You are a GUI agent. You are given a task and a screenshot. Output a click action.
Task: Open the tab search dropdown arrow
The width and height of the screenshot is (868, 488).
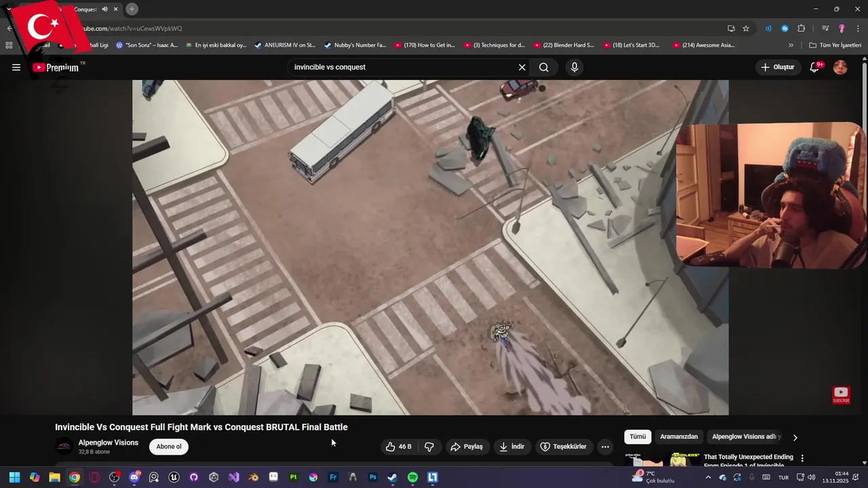point(9,9)
